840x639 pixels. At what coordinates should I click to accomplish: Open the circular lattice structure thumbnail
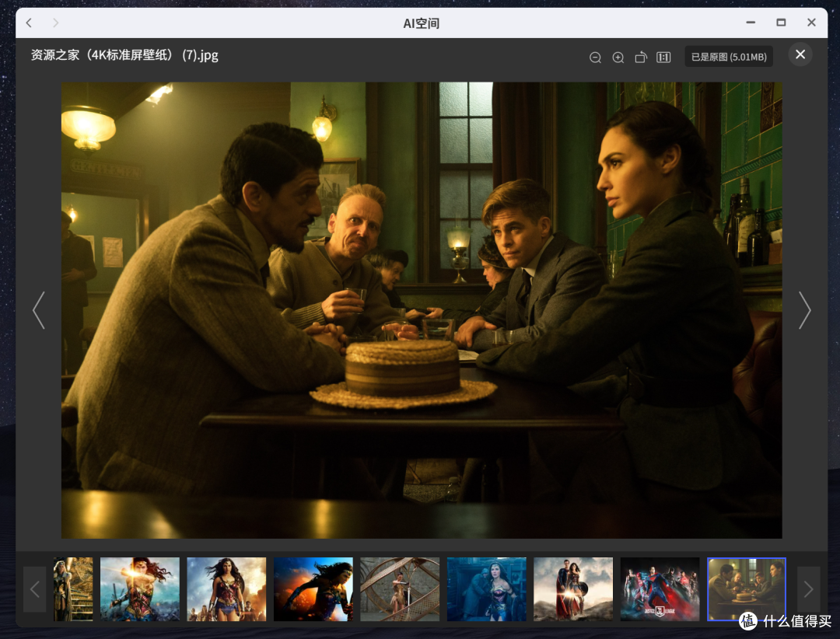coord(400,589)
